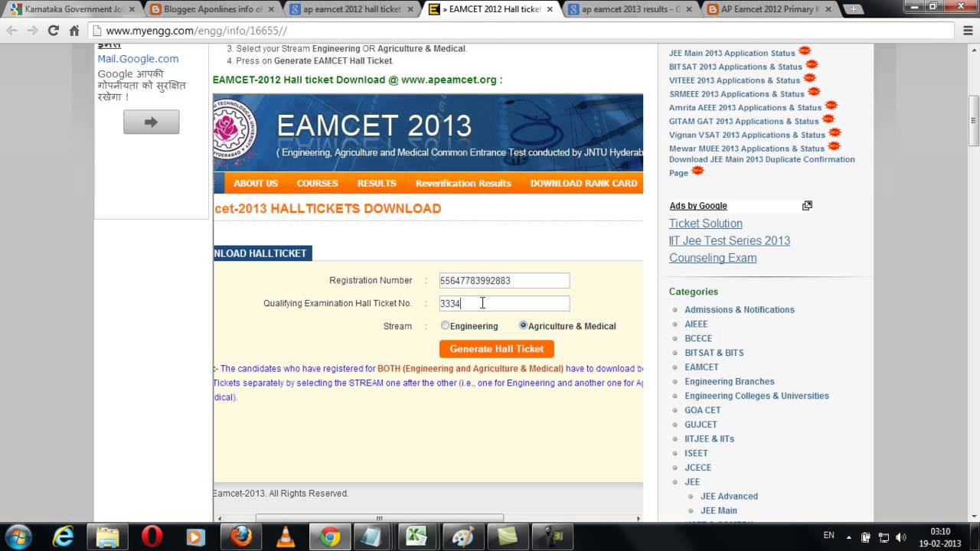Open GITAM GAT 2013 Applications & Status link
Screen dimensions: 980x551
tap(743, 121)
